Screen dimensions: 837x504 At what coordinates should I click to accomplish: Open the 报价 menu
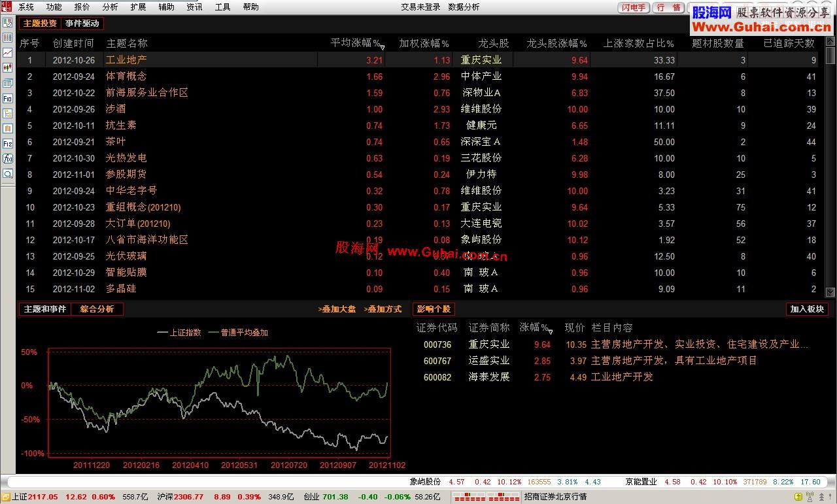[x=82, y=7]
